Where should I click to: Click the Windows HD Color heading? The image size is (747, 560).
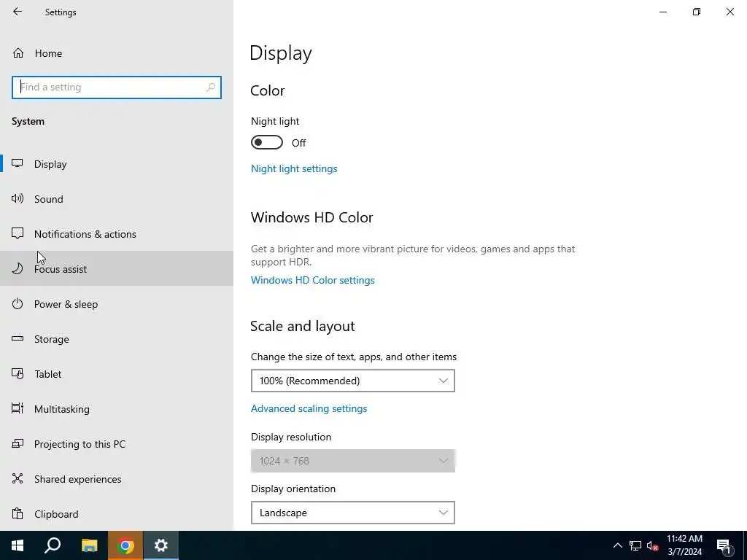(312, 217)
